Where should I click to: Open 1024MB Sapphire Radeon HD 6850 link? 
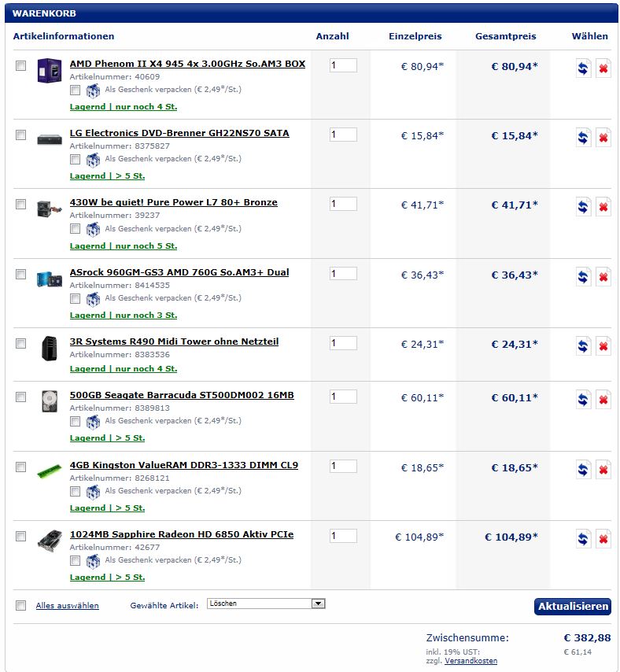pyautogui.click(x=182, y=534)
